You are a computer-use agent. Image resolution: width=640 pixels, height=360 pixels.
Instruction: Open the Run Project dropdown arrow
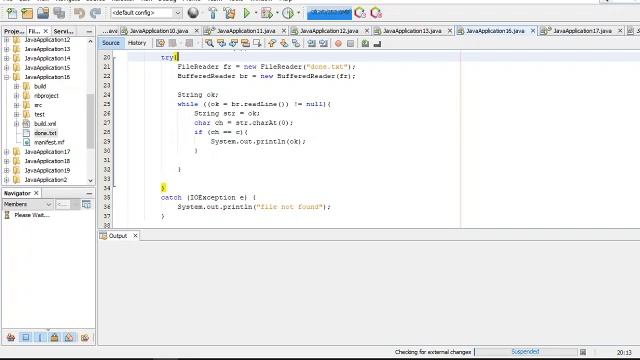256,13
